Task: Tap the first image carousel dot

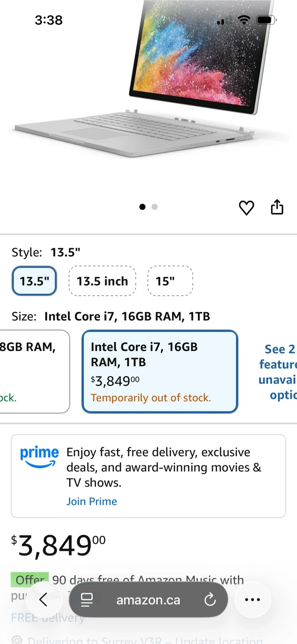Action: (x=142, y=207)
